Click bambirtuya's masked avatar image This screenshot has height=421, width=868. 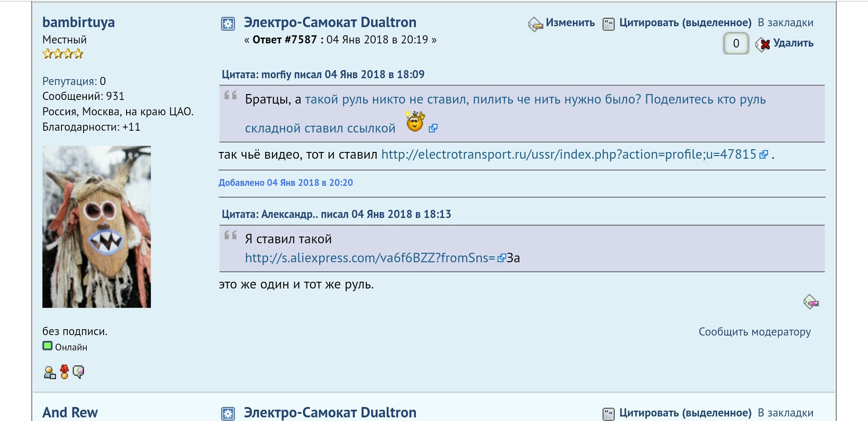pos(97,227)
